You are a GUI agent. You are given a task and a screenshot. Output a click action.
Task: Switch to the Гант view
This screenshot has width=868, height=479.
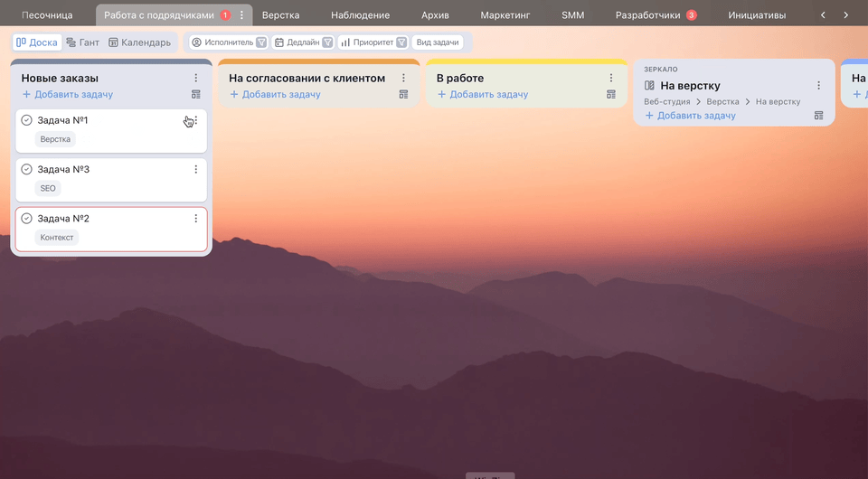82,42
